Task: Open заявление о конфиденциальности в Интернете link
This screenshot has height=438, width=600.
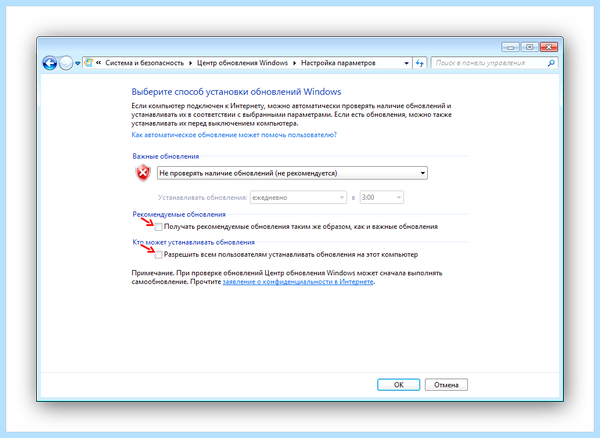Action: [298, 282]
